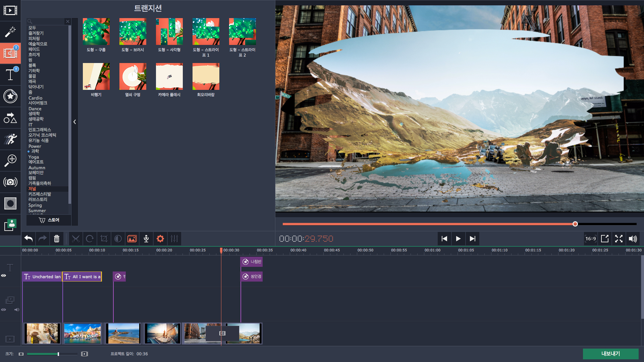
Task: Open the Pan and Zoom tool
Action: point(10,161)
